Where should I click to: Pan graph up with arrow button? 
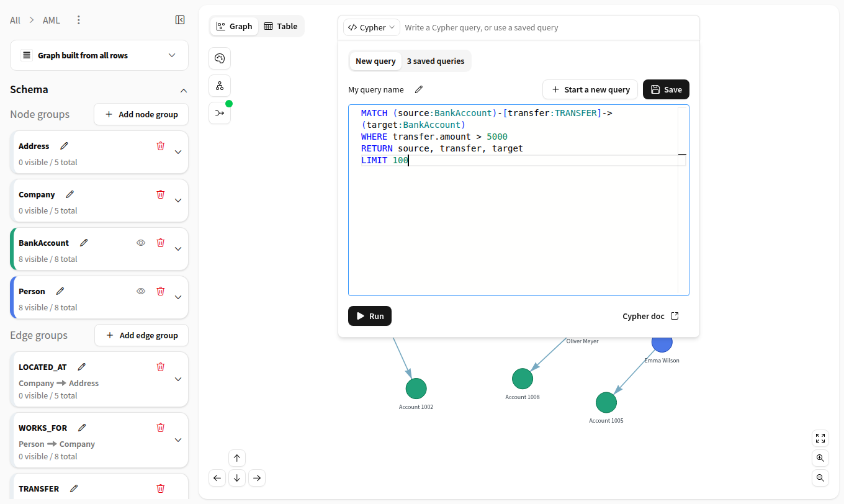pyautogui.click(x=237, y=458)
